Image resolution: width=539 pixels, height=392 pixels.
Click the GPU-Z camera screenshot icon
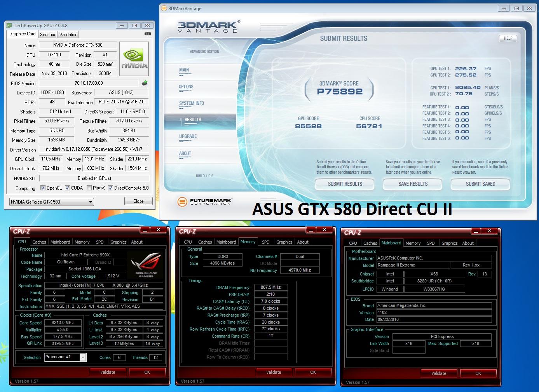[147, 34]
